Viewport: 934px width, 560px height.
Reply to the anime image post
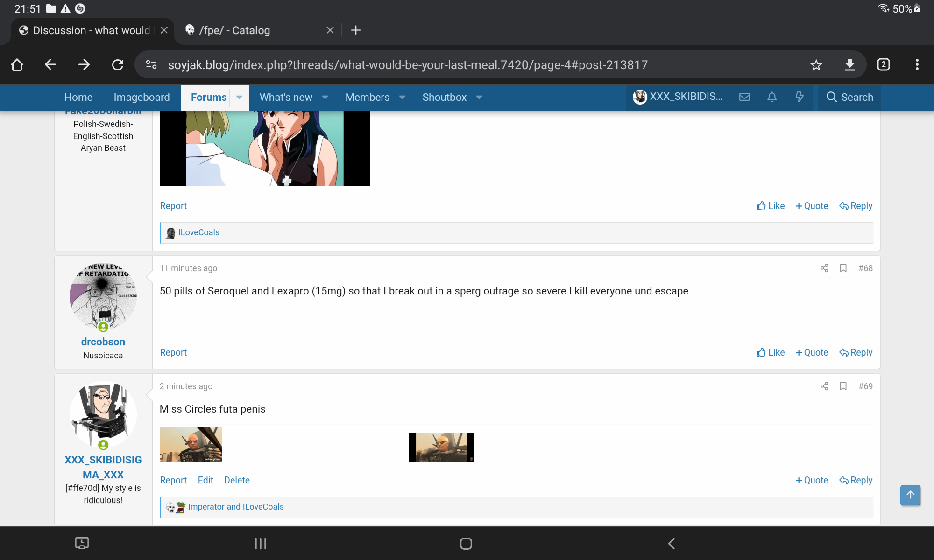(856, 206)
